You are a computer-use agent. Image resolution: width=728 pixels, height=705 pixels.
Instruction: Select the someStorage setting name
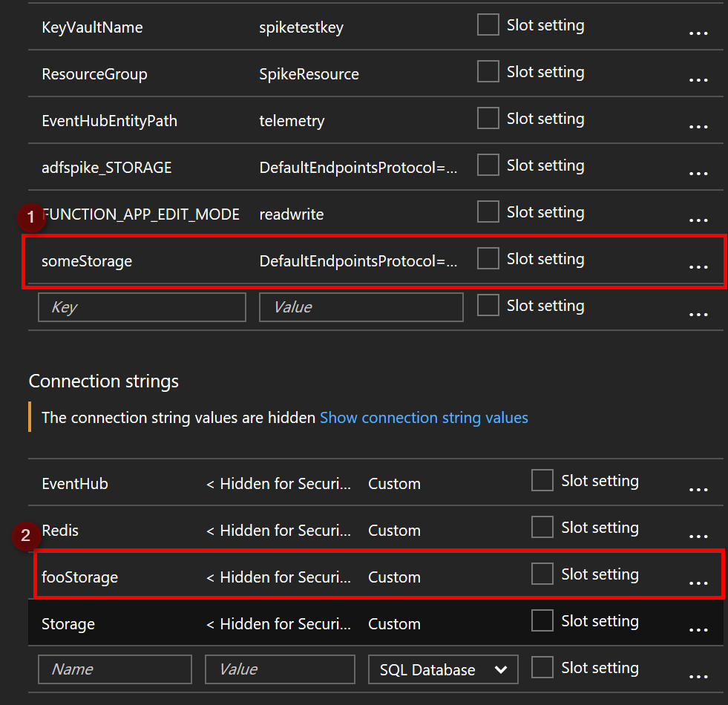click(87, 261)
